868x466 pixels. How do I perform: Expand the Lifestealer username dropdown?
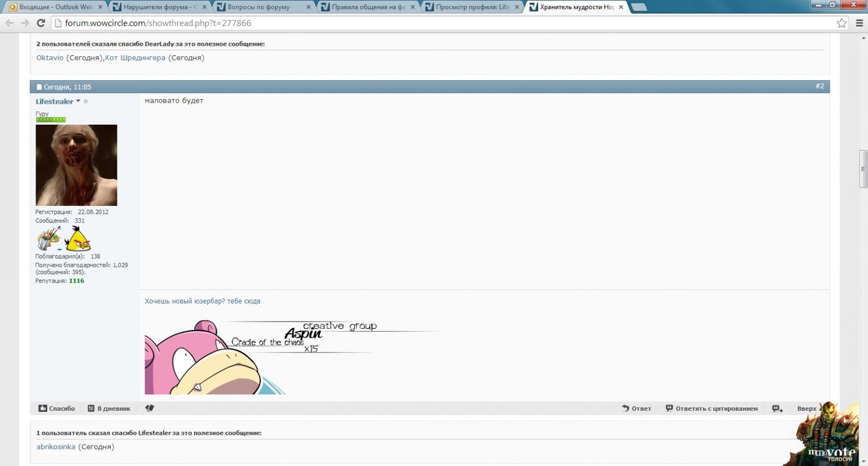(78, 101)
